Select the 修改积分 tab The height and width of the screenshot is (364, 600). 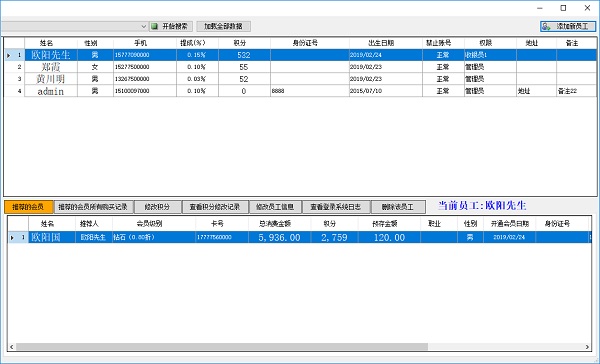tap(157, 207)
